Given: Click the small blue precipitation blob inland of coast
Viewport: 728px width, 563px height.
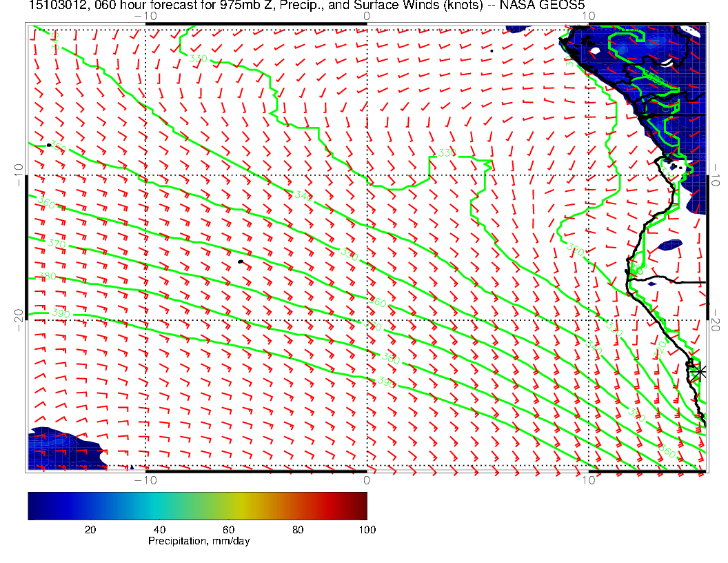Looking at the screenshot, I should pyautogui.click(x=669, y=245).
